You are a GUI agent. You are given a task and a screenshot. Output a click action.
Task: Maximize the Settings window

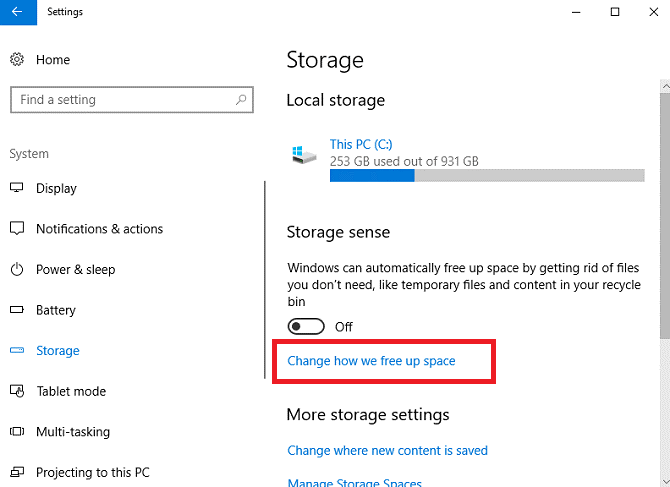(x=614, y=12)
